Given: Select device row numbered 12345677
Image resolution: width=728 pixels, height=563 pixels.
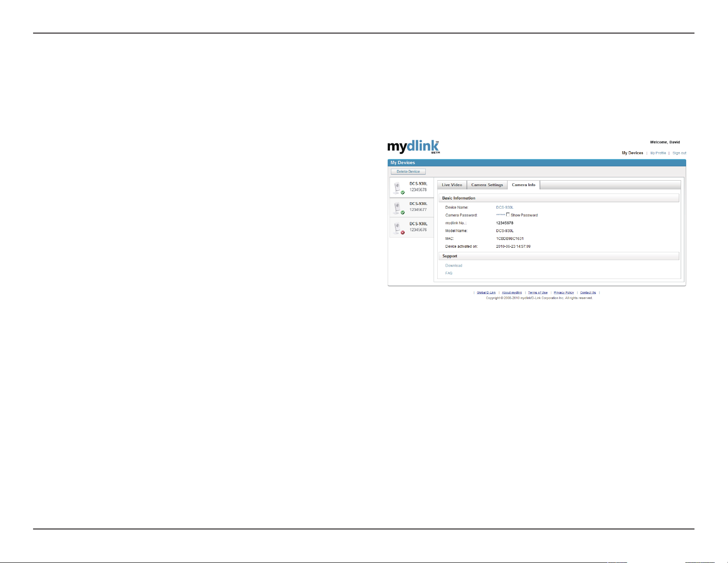Looking at the screenshot, I should pyautogui.click(x=412, y=207).
